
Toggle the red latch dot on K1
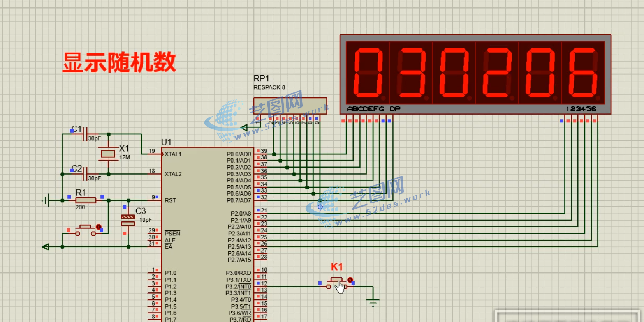coord(350,280)
